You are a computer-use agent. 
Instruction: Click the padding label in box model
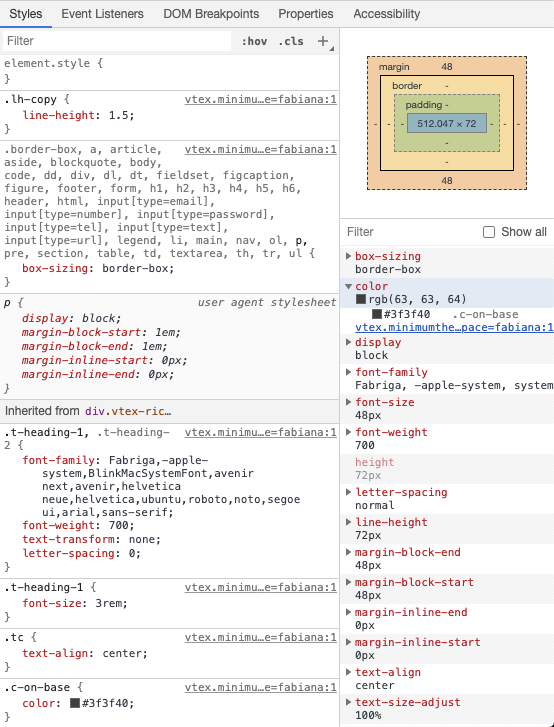point(424,105)
